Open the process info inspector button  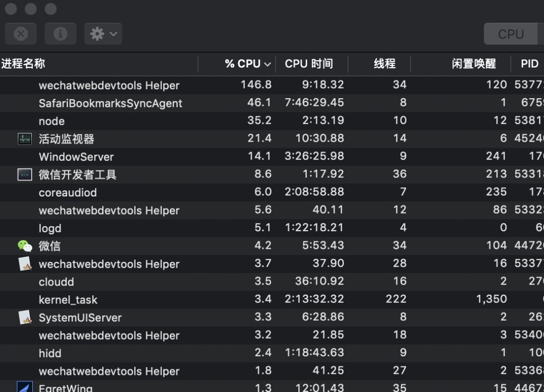60,34
